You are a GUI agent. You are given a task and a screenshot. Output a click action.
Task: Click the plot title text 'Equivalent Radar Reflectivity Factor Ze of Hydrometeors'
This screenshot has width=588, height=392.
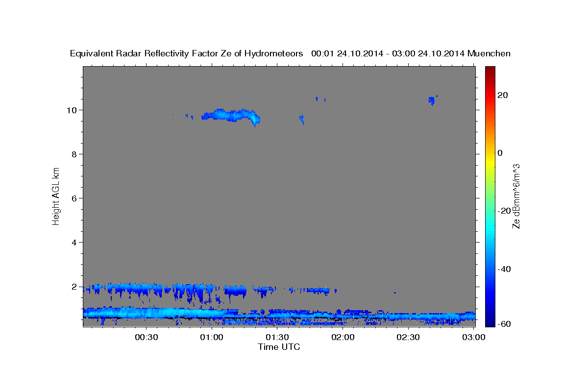pyautogui.click(x=187, y=53)
